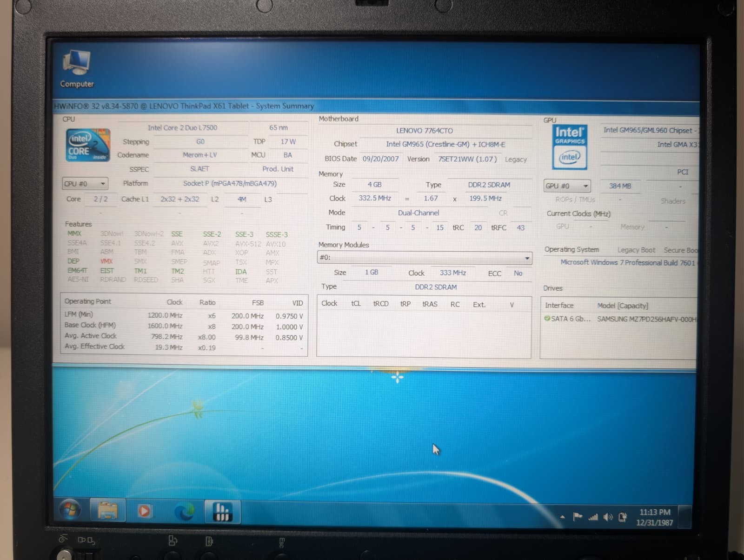Click Microsoft Windows 7 Professional Build text
Screen dimensions: 744x560
point(628,262)
